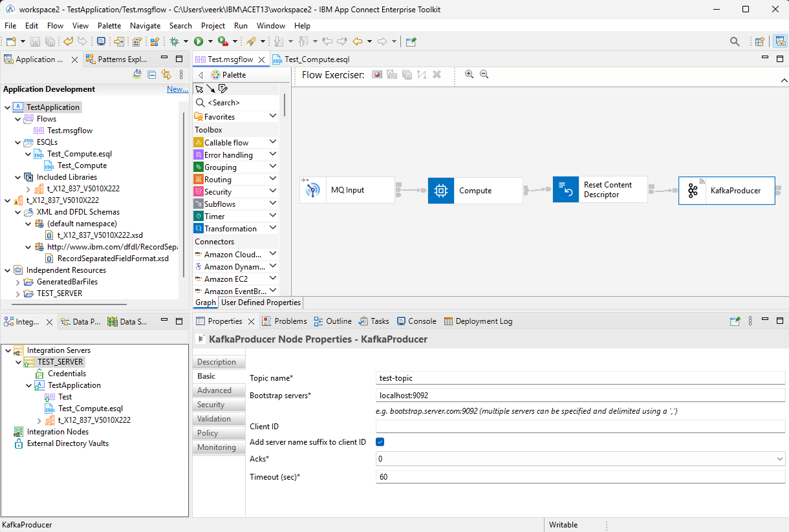Open the Policy properties section
Viewport: 789px width, 532px height.
tap(219, 433)
